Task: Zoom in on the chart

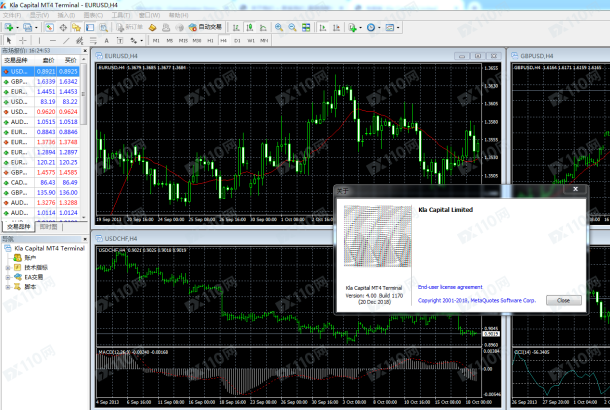Action: [x=279, y=27]
